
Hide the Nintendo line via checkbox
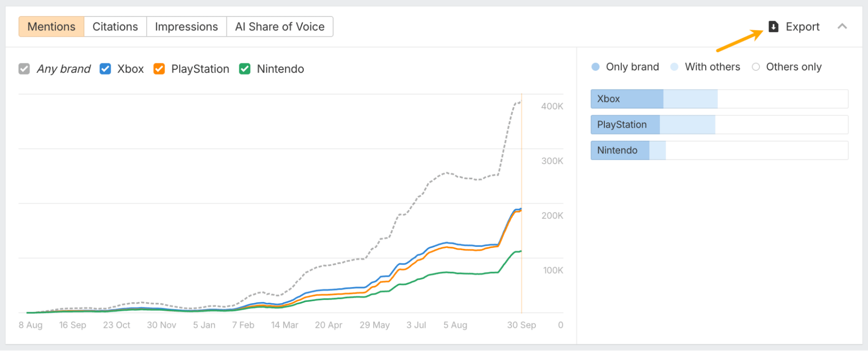[x=245, y=69]
